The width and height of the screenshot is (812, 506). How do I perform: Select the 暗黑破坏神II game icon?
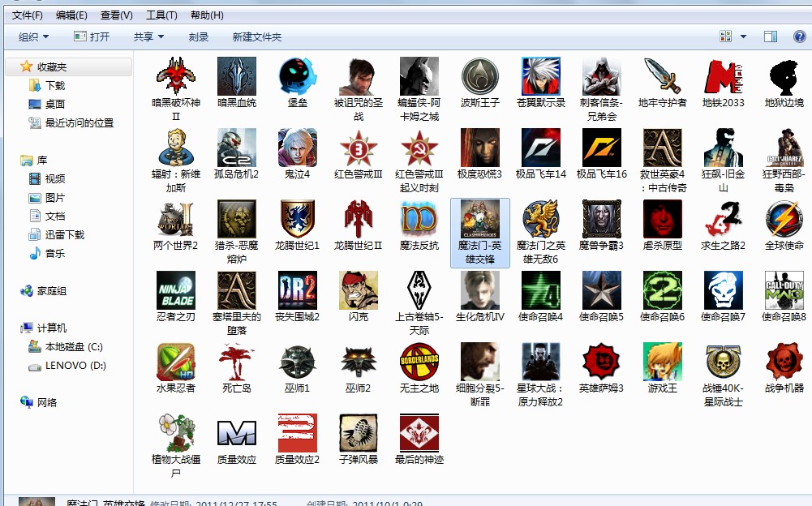(176, 76)
